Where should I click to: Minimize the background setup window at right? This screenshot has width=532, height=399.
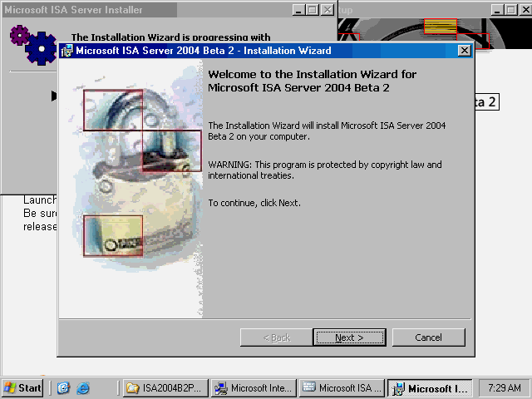pos(497,10)
